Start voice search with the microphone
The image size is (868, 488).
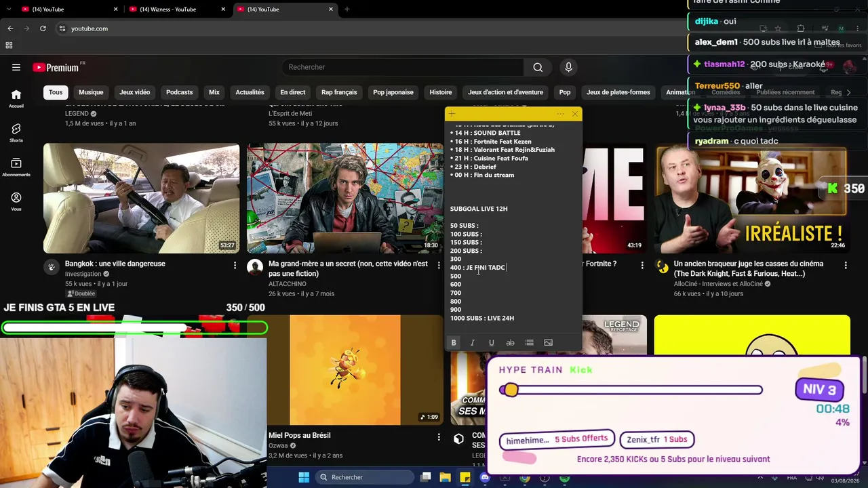click(568, 67)
